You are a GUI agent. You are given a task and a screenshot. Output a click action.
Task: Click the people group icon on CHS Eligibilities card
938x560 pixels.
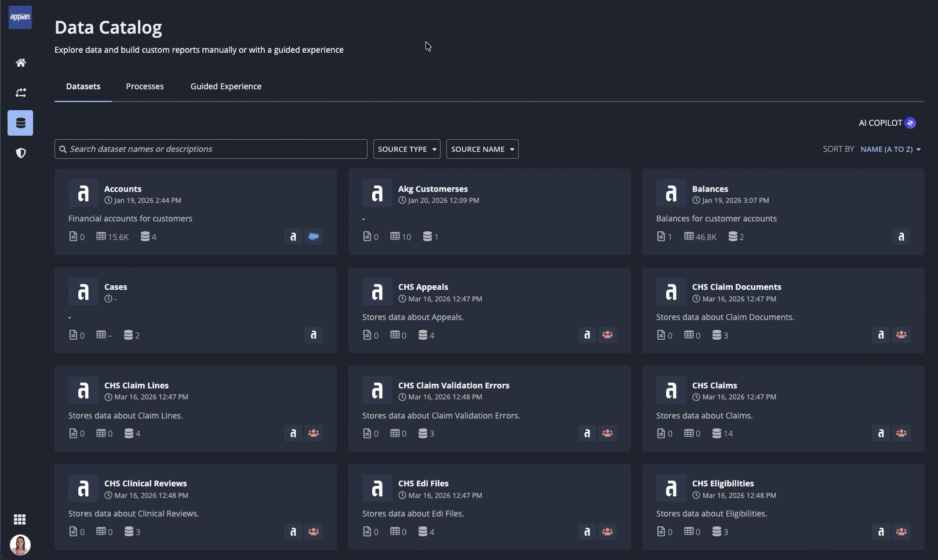click(x=901, y=532)
